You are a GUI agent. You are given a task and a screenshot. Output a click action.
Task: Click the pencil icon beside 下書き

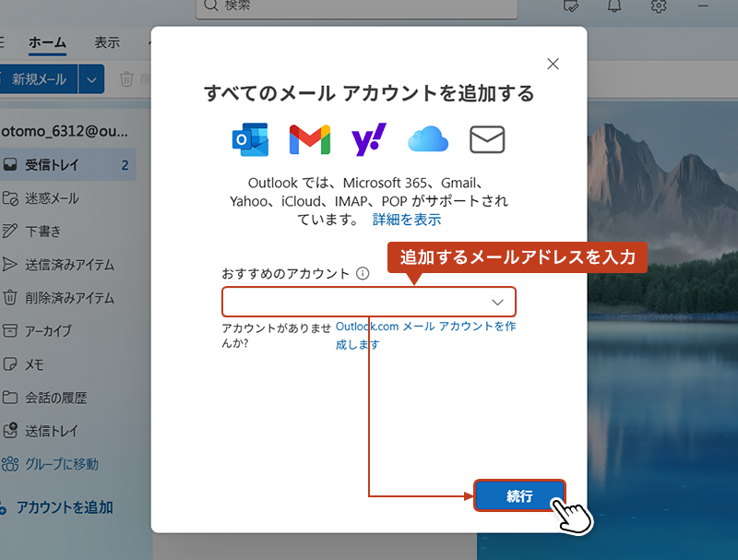pyautogui.click(x=9, y=231)
